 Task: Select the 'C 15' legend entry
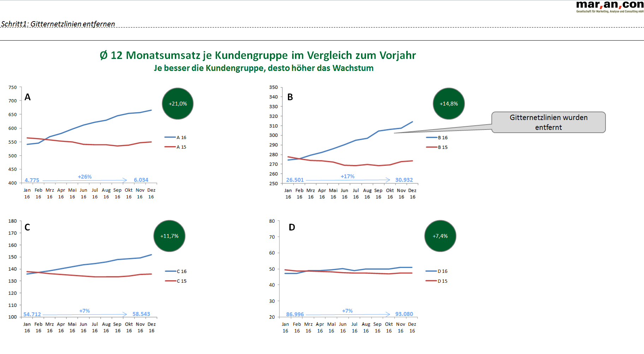pos(176,281)
